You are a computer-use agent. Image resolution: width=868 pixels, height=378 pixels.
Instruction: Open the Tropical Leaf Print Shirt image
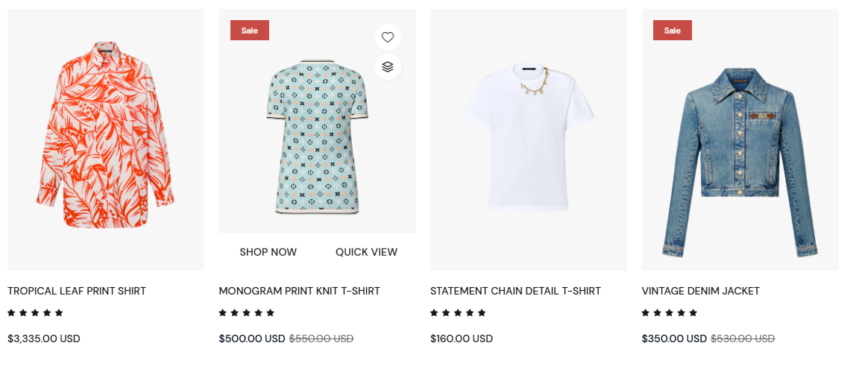point(105,139)
